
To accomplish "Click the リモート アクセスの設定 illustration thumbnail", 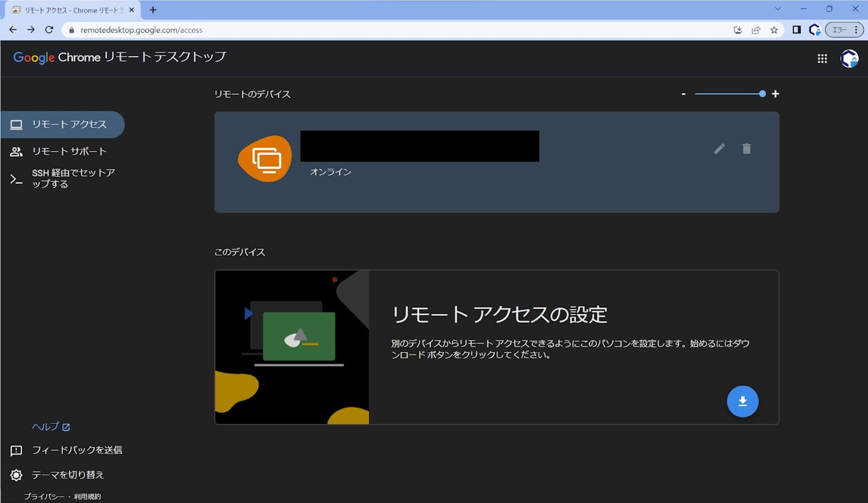I will pyautogui.click(x=292, y=347).
